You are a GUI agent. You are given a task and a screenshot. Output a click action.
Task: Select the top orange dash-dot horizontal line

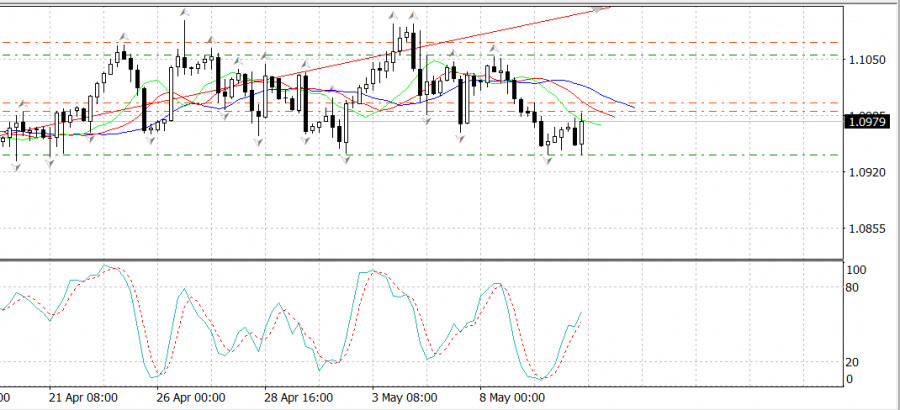tap(700, 43)
